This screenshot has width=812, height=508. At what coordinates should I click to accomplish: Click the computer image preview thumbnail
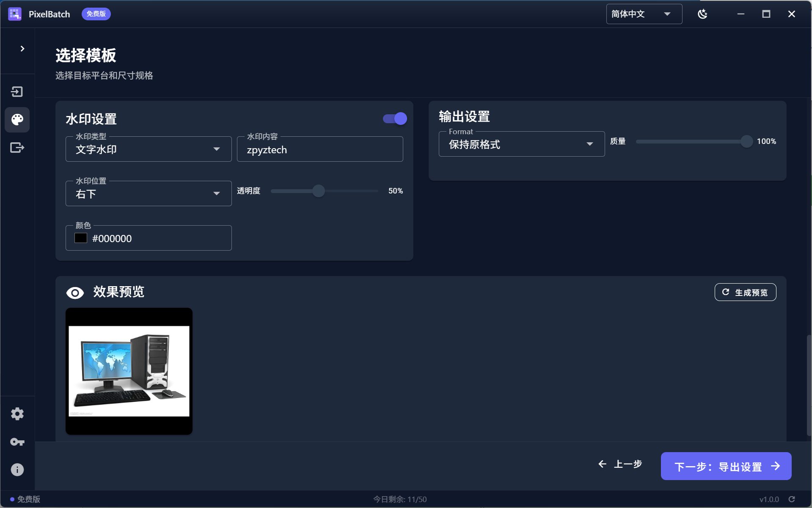[x=129, y=371]
